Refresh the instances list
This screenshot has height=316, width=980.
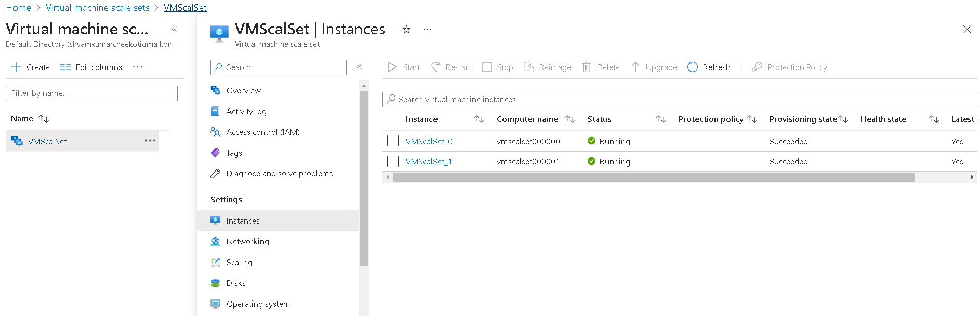pyautogui.click(x=709, y=67)
